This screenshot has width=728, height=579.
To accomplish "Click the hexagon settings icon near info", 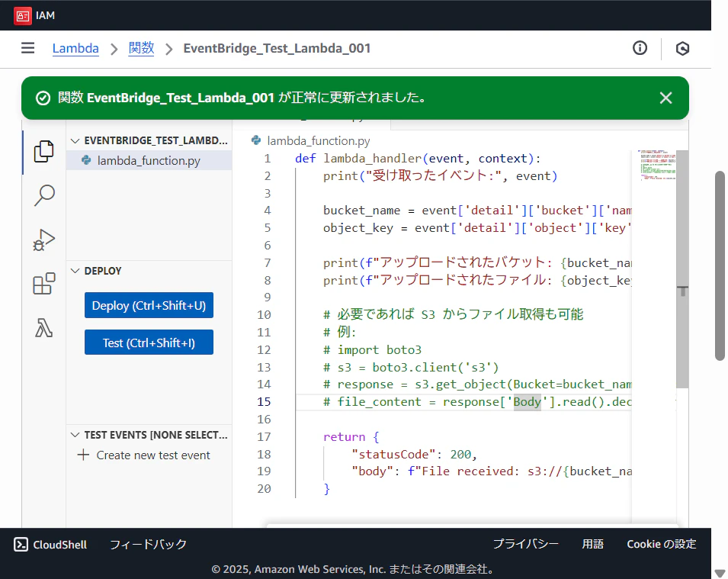I will pyautogui.click(x=682, y=48).
